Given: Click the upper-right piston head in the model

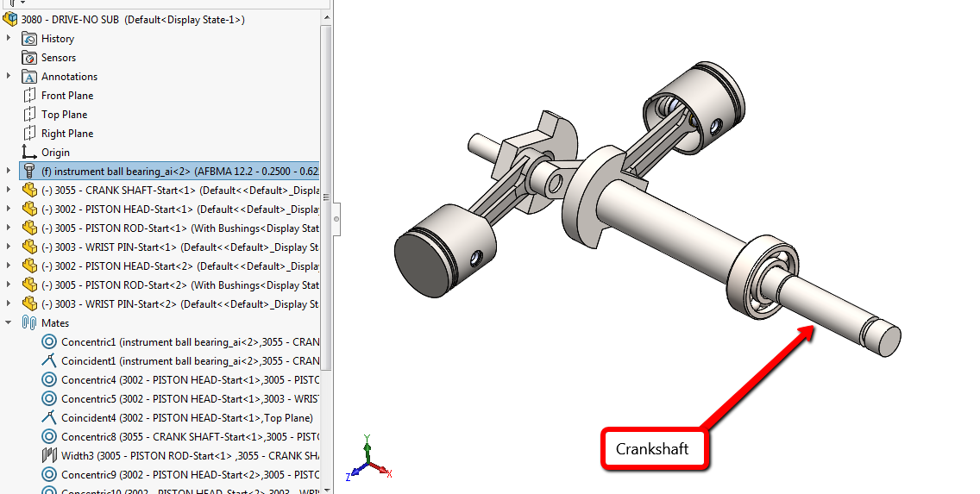Looking at the screenshot, I should 695,106.
